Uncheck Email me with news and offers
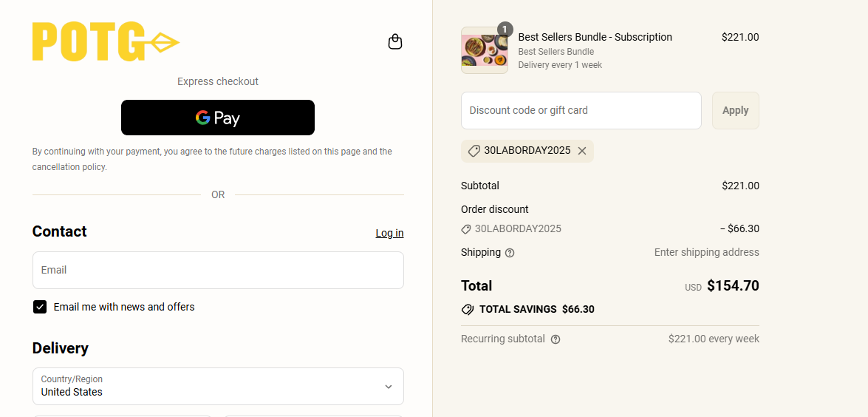The image size is (868, 417). tap(40, 307)
